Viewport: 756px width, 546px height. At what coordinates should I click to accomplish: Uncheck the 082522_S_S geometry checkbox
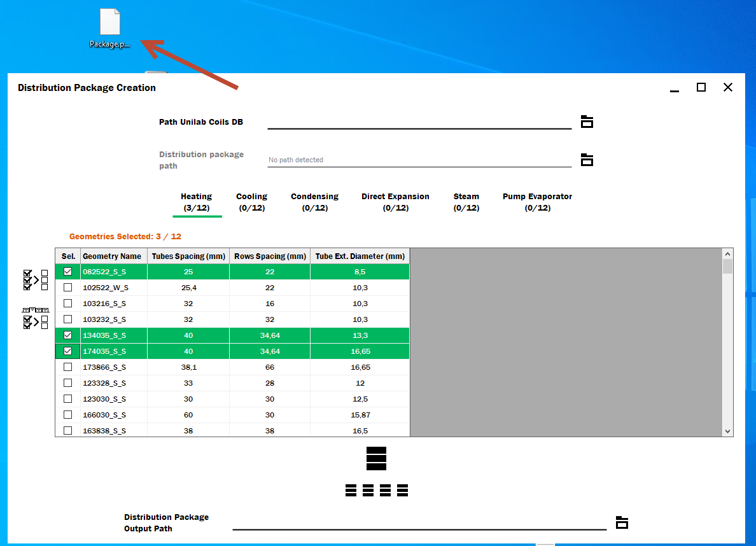[x=68, y=272]
